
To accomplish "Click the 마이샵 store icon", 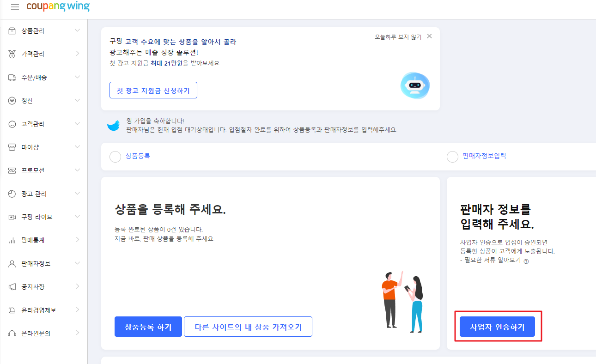I will coord(12,147).
